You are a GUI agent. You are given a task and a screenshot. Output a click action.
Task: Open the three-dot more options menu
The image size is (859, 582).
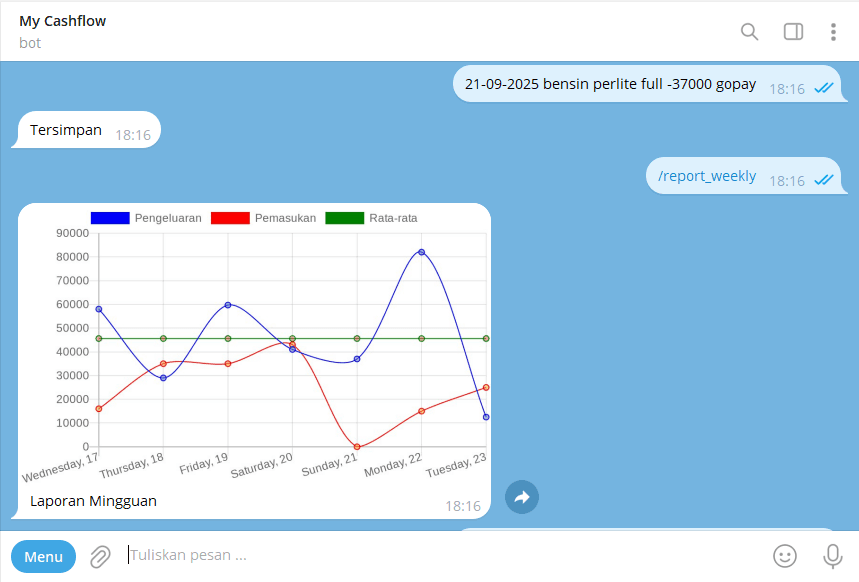(833, 32)
